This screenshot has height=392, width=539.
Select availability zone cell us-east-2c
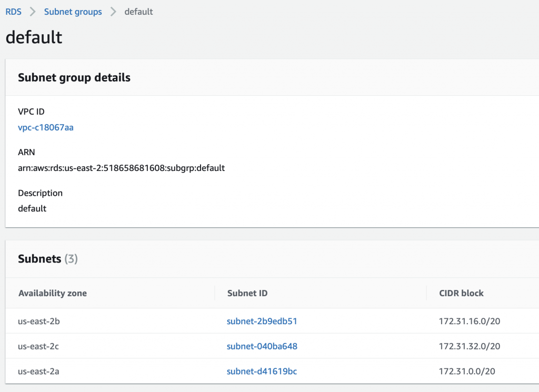(x=38, y=346)
